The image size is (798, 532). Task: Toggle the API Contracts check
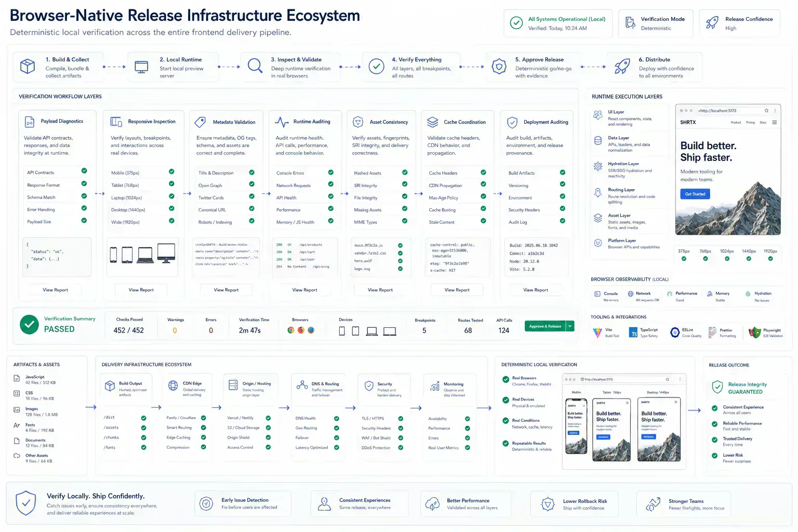click(84, 171)
